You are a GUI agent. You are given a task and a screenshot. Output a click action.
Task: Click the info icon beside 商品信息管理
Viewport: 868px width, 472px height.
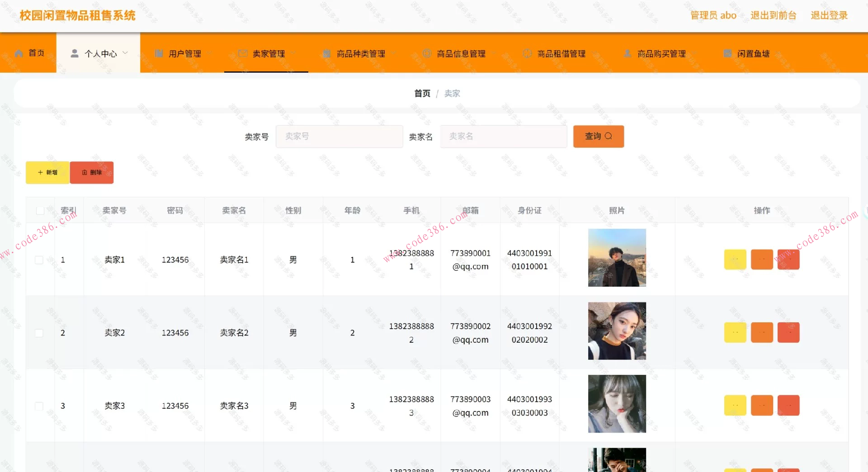click(426, 53)
